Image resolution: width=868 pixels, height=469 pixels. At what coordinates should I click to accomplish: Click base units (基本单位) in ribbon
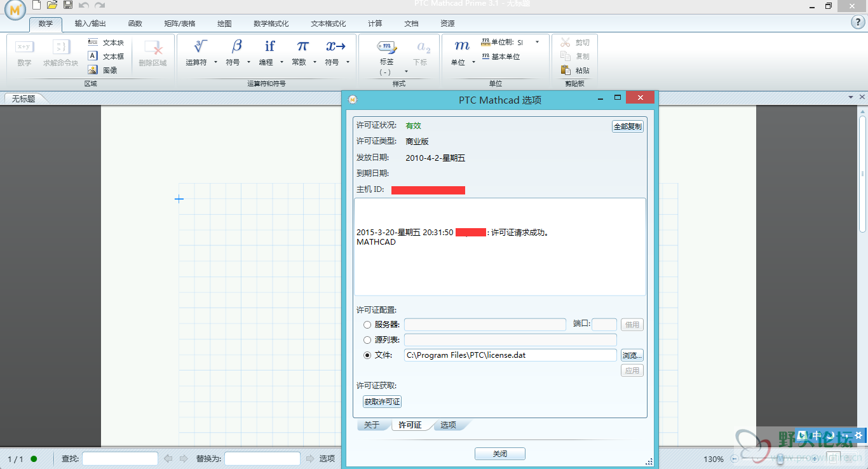click(x=501, y=57)
